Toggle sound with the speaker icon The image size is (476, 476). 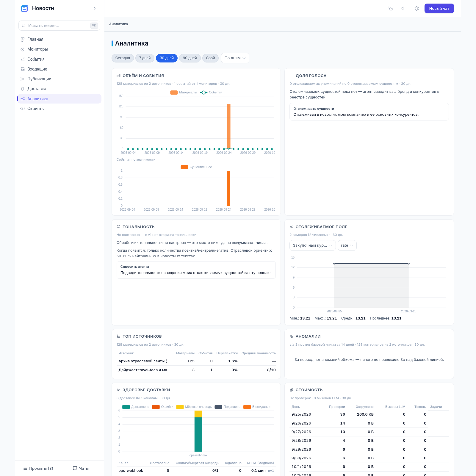click(403, 9)
